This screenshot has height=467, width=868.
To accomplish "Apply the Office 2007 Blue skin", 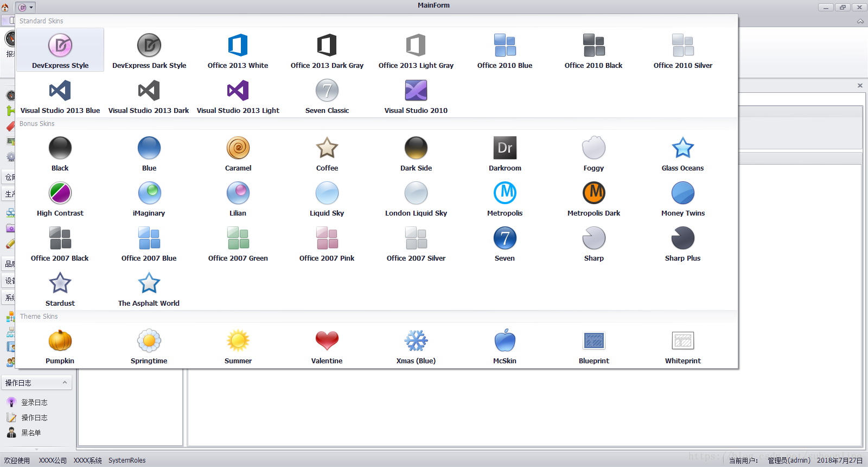I will (149, 243).
